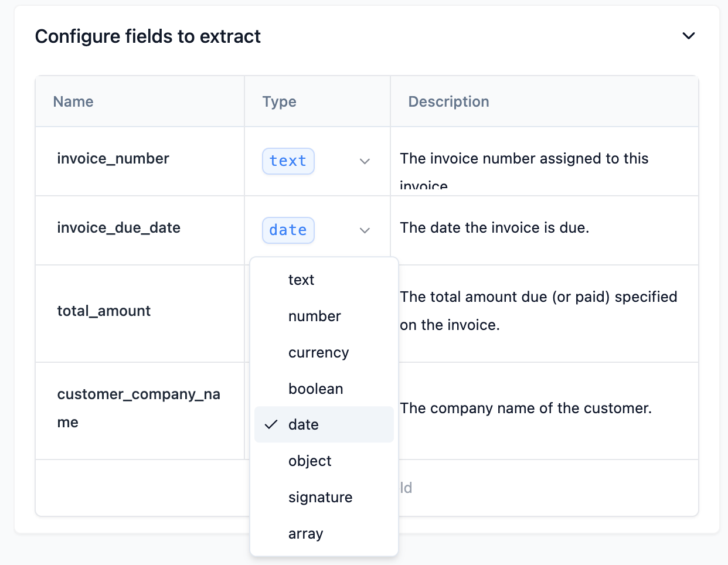Screen dimensions: 728x565
Task: Click the invoice_due_date name field
Action: (119, 228)
